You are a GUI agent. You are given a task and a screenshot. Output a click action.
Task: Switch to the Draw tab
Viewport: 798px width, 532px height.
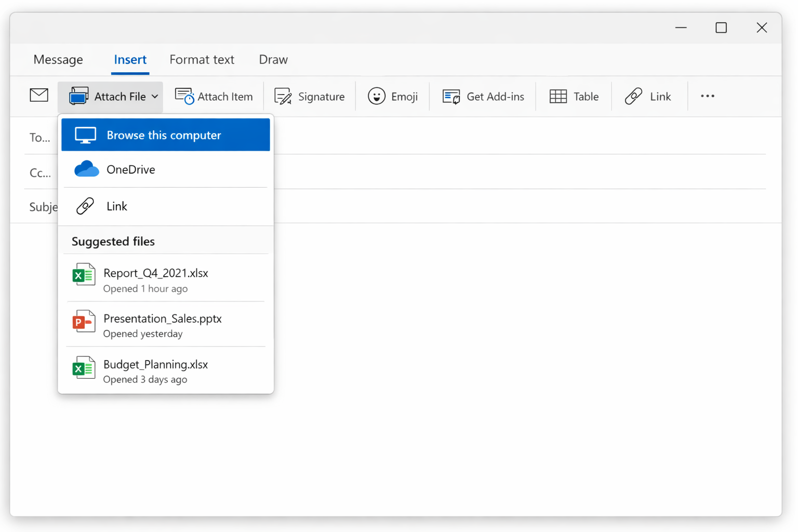(273, 59)
